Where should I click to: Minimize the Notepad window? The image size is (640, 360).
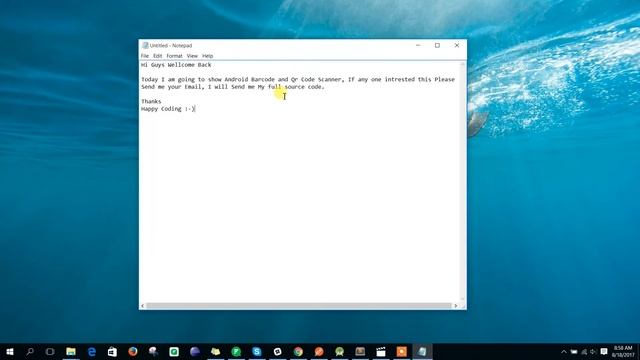tap(418, 45)
